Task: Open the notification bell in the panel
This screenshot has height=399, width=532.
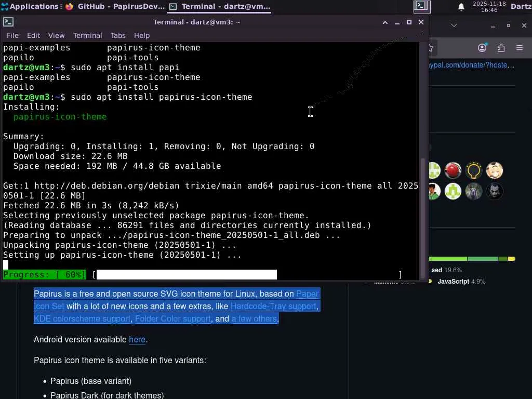Action: click(x=461, y=7)
